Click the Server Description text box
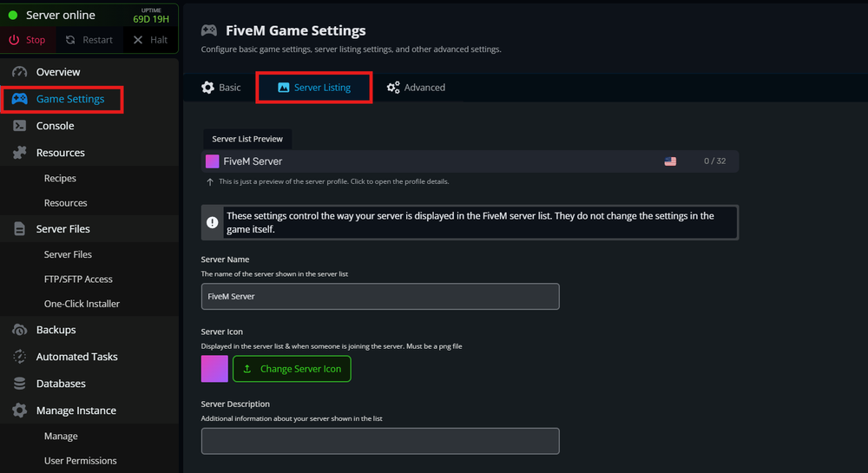 click(380, 441)
